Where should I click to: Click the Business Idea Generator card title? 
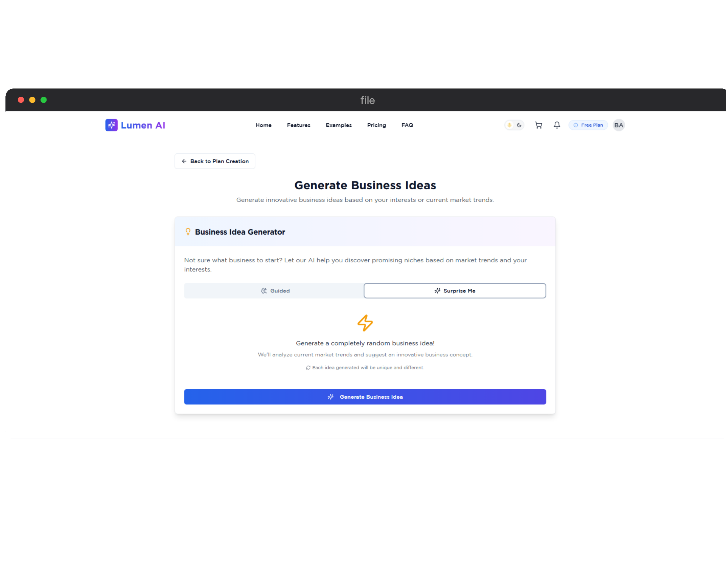coord(240,232)
